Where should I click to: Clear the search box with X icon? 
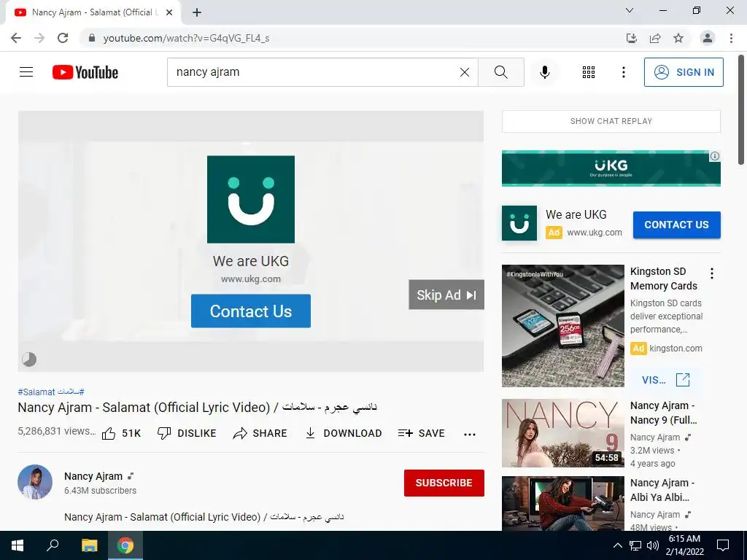(465, 72)
